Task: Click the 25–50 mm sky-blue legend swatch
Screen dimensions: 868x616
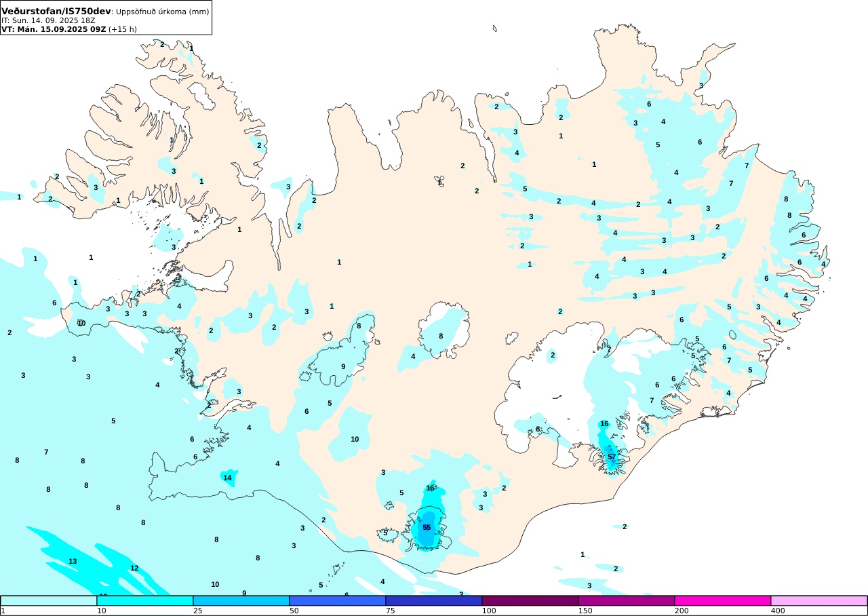Action: [241, 600]
